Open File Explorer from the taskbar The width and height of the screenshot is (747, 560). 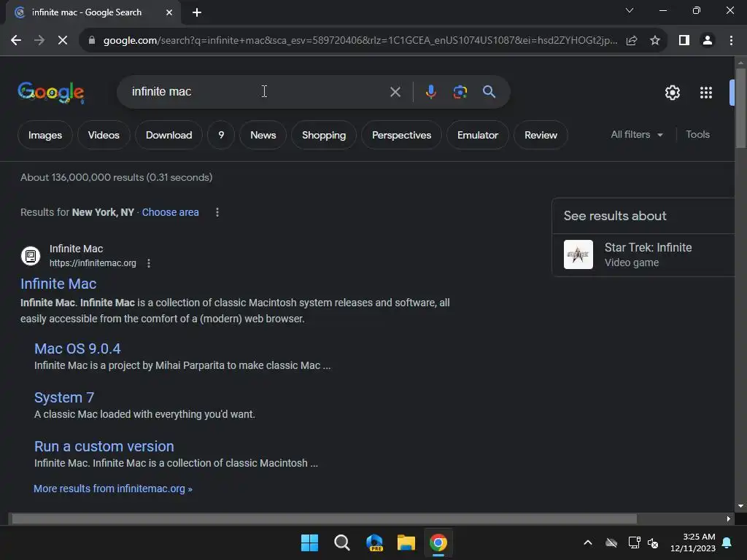pos(406,542)
